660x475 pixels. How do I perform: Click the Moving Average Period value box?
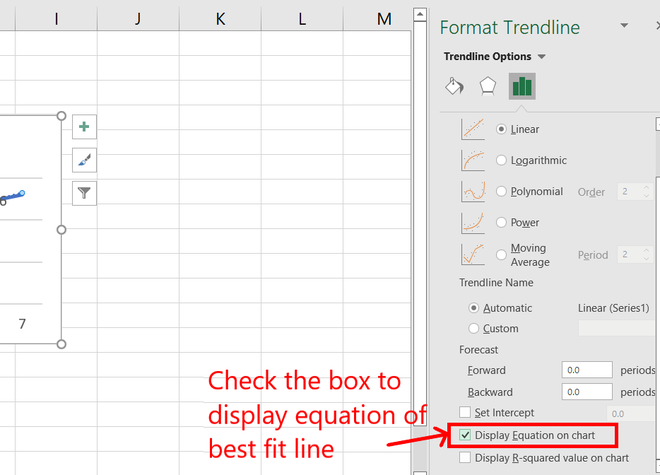[x=635, y=255]
